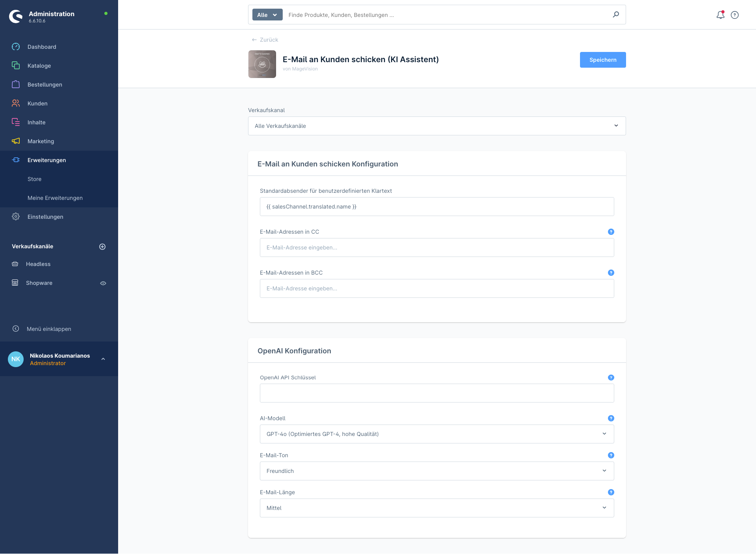Click the Speichern button

point(602,60)
